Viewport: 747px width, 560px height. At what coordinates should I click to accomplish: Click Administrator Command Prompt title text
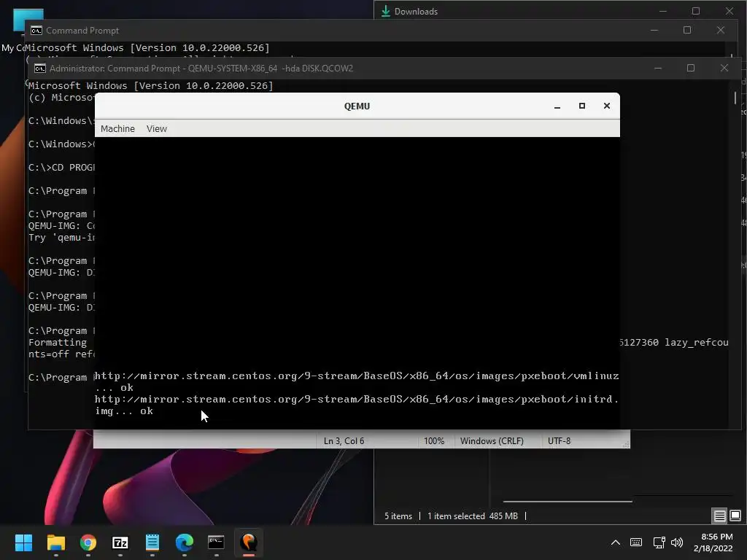pos(201,69)
